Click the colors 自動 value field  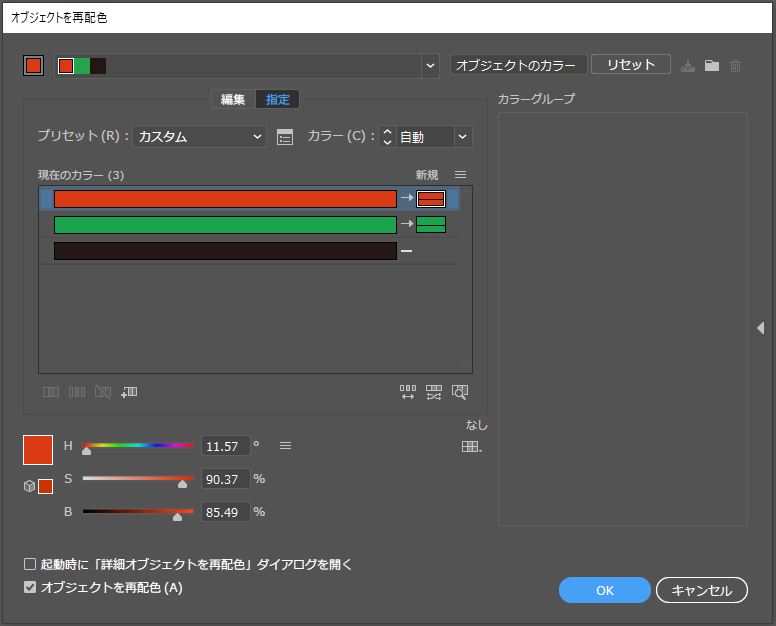pos(425,137)
